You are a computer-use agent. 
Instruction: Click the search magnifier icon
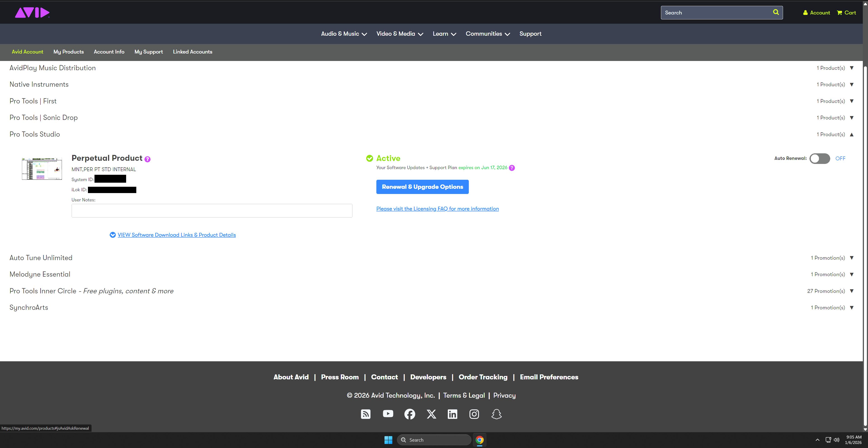click(776, 12)
